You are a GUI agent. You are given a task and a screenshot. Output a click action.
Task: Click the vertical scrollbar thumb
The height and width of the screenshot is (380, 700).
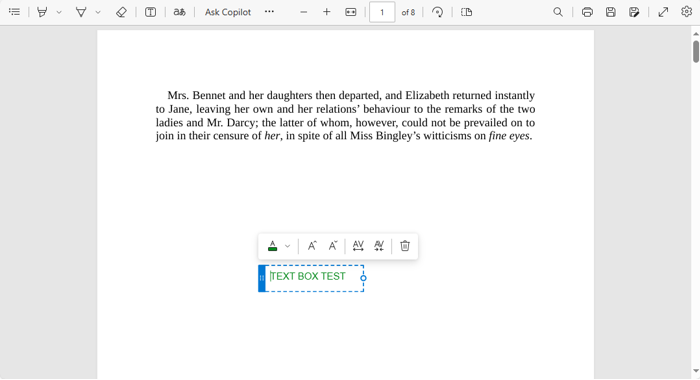coord(696,52)
